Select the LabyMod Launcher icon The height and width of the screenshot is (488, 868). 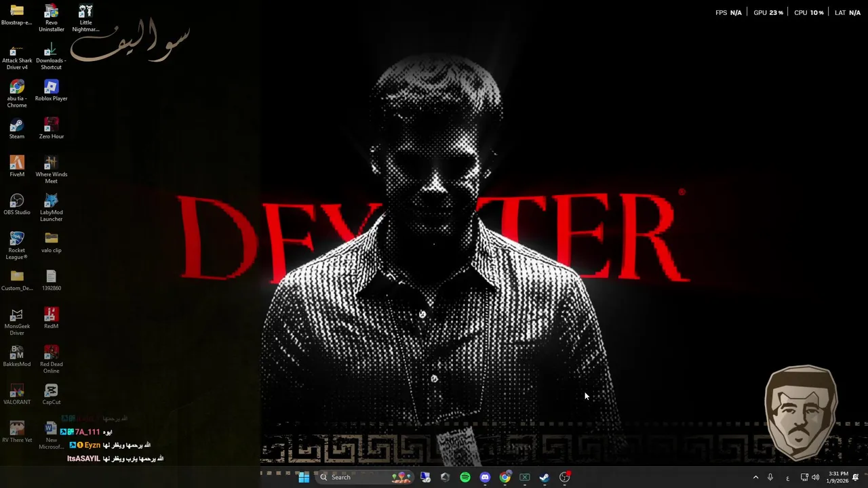[x=52, y=208]
